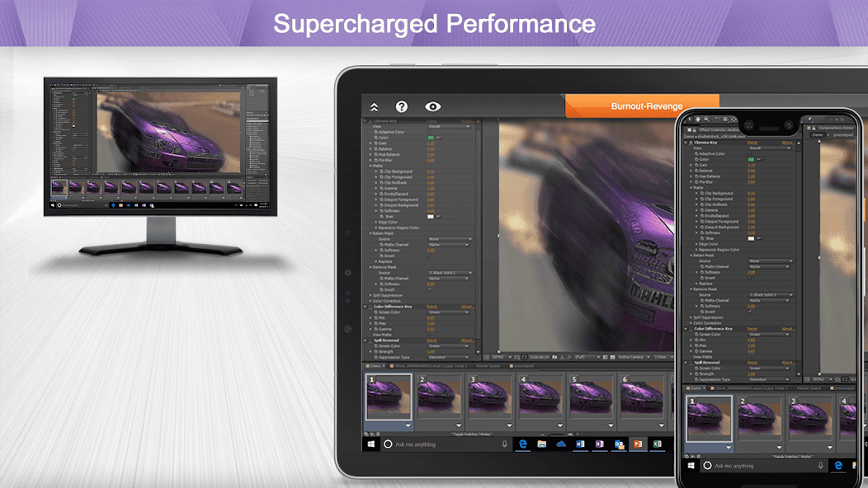This screenshot has width=868, height=488.
Task: Click the green Color swatch under Chroma Key
Action: [x=431, y=138]
